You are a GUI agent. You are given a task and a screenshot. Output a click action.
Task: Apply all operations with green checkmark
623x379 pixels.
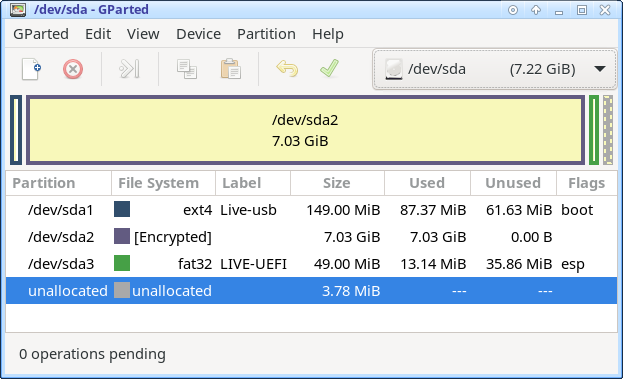point(329,68)
